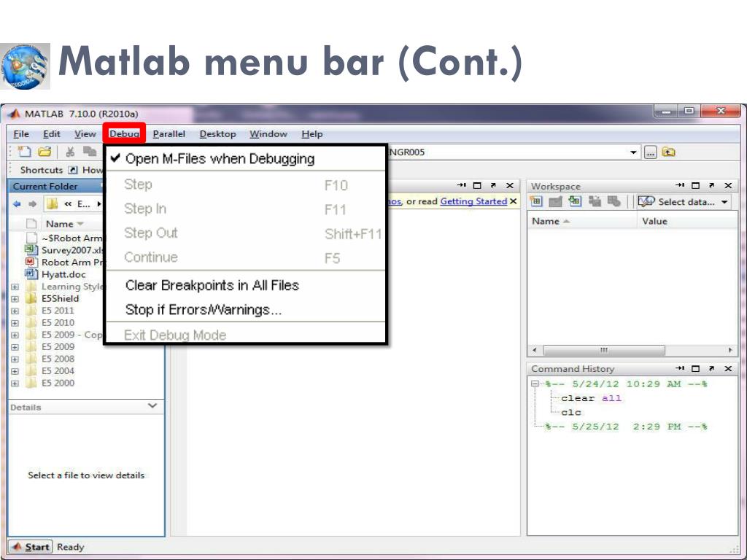Select 'clear all' in Command History

(591, 398)
